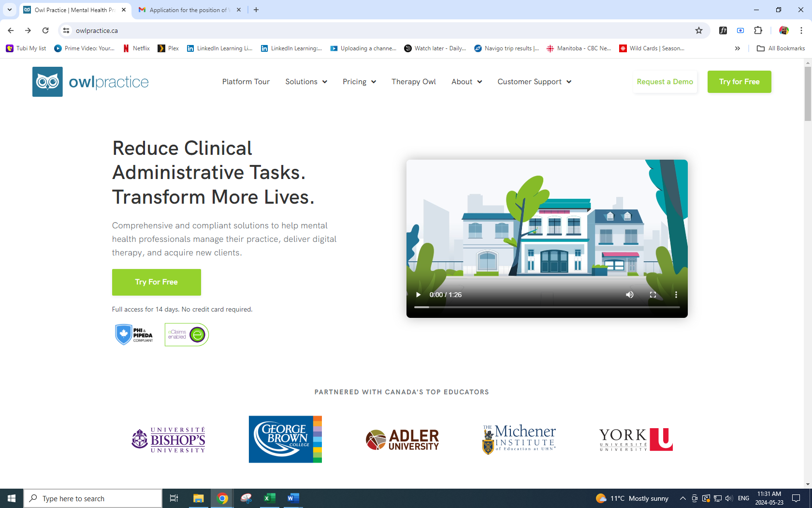Expand the Solutions dropdown menu
Screen dimensions: 812x508
pos(306,82)
